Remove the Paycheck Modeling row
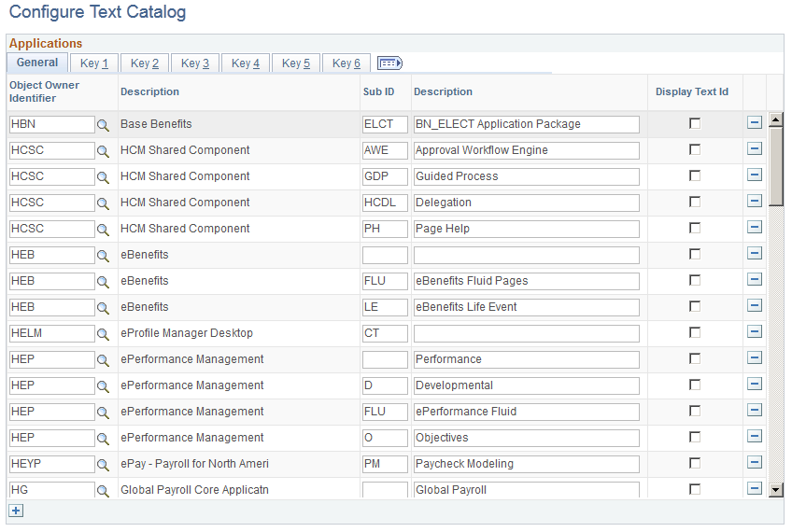This screenshot has height=532, width=792. (755, 463)
